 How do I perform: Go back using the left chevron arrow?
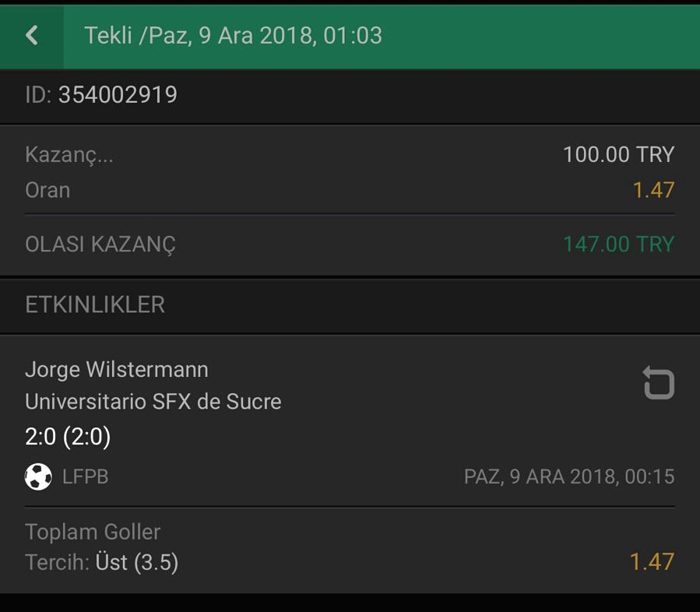(32, 35)
